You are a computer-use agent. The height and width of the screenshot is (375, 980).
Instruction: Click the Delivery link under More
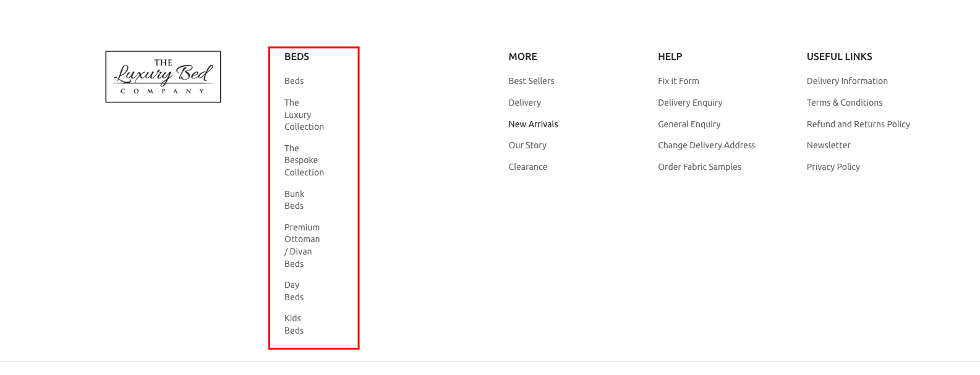click(524, 103)
